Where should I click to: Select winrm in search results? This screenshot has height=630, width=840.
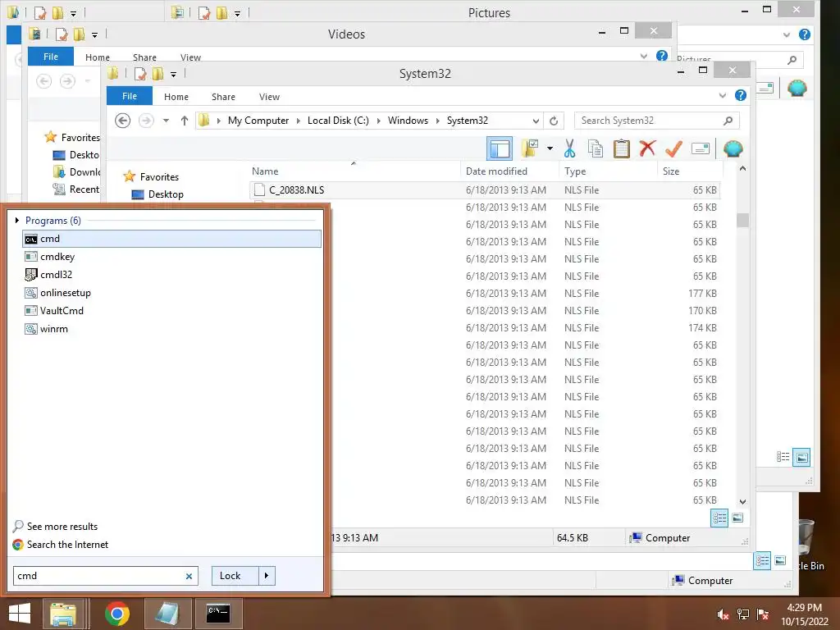(171, 329)
